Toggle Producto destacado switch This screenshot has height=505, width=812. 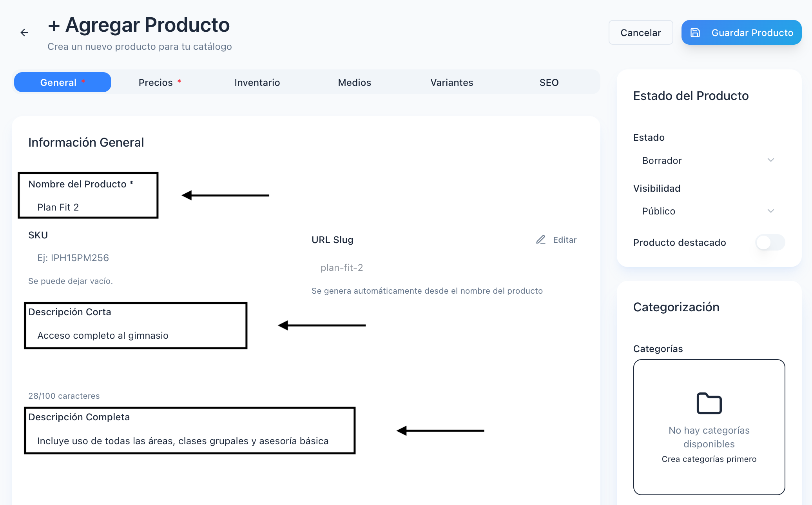(770, 242)
